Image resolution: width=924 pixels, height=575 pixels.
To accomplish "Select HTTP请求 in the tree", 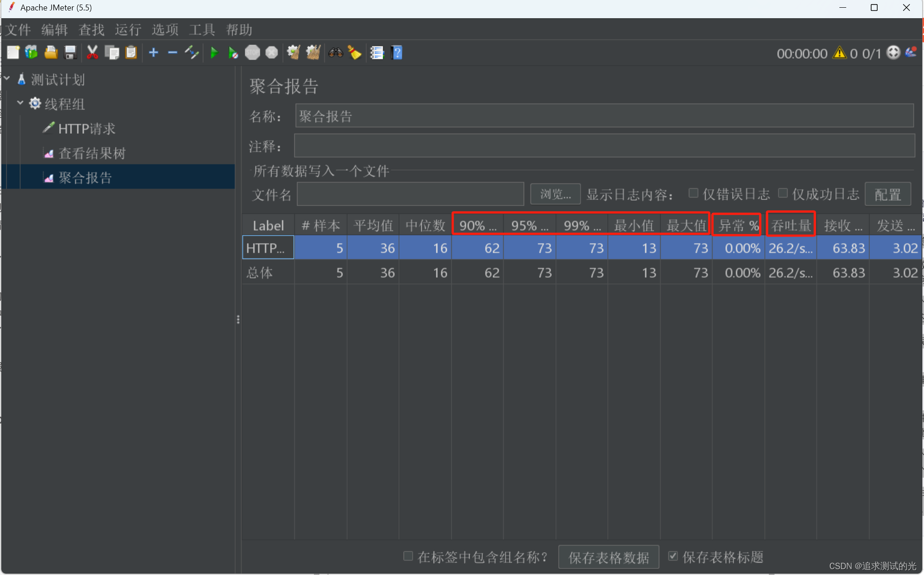I will click(86, 129).
